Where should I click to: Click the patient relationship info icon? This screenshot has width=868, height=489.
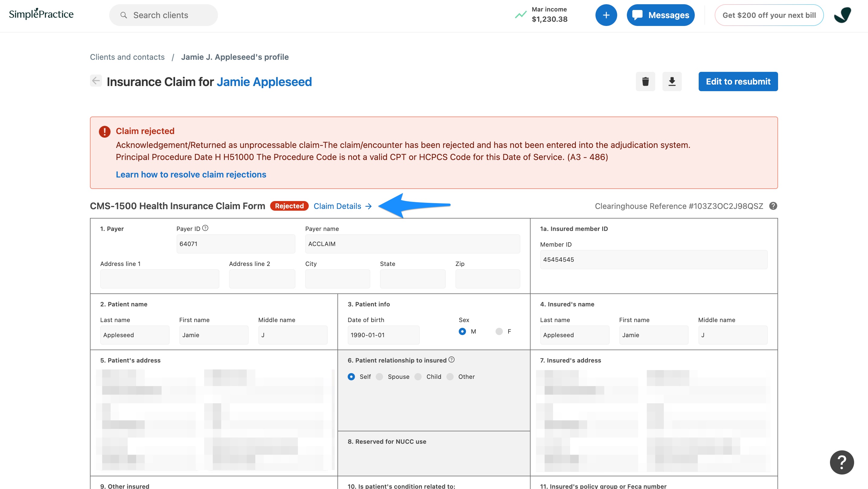pyautogui.click(x=452, y=360)
